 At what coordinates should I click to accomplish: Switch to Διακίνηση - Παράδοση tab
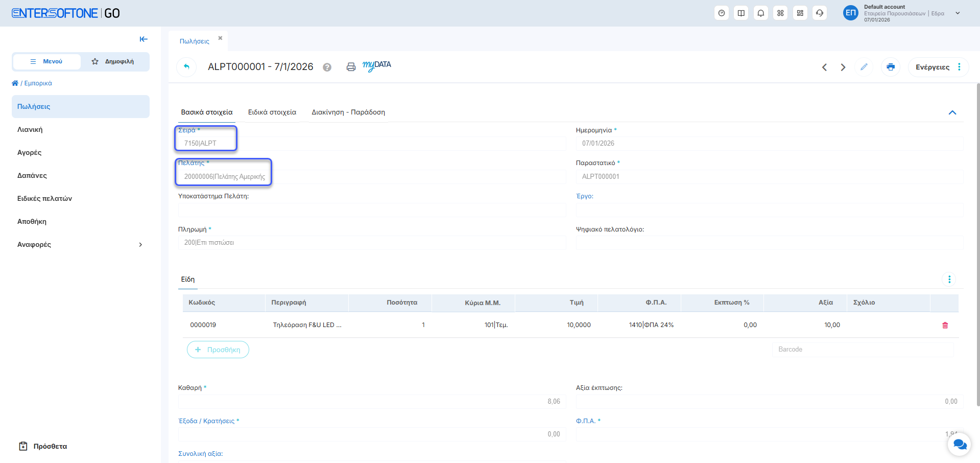(x=348, y=112)
